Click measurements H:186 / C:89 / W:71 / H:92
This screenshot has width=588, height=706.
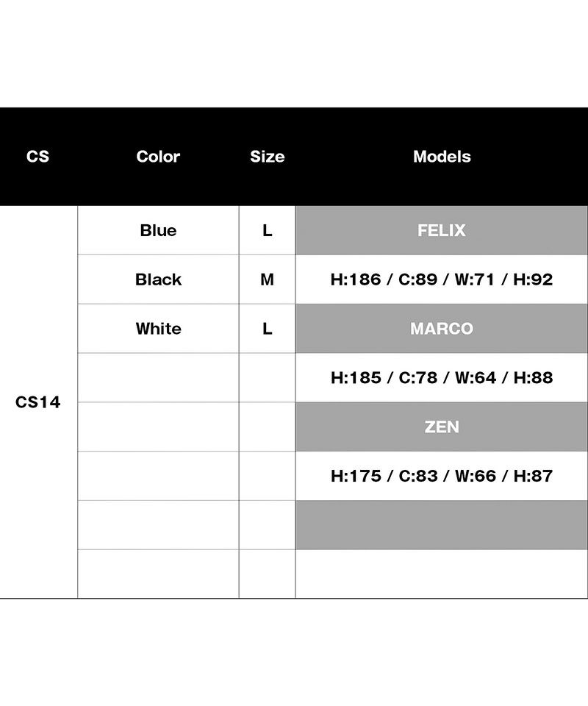[x=442, y=279]
